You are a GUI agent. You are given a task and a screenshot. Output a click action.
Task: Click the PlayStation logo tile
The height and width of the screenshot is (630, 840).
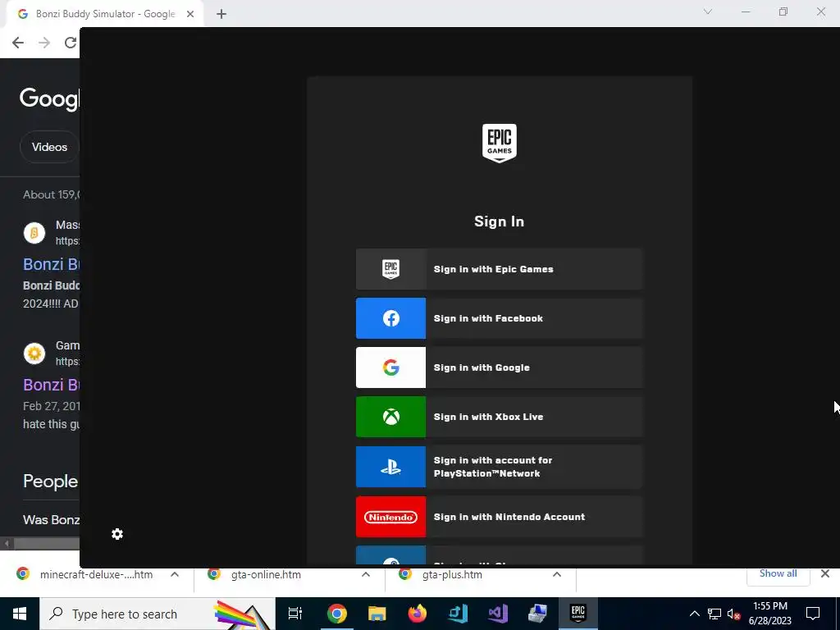point(391,467)
